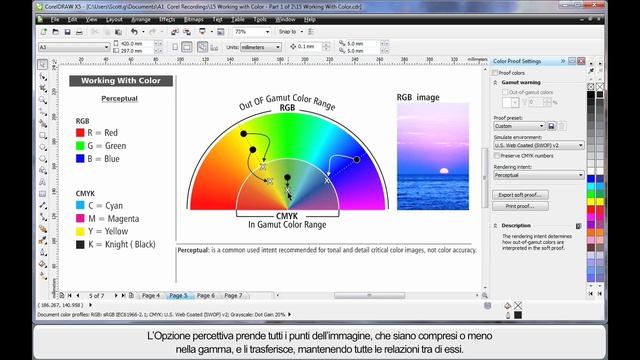This screenshot has height=360, width=640.
Task: Click the Import icon in toolbar
Action: click(175, 32)
